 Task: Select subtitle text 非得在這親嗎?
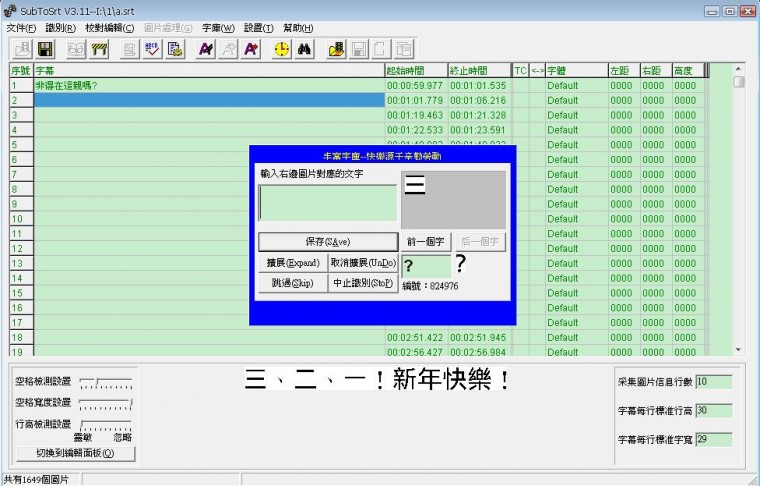(x=66, y=86)
